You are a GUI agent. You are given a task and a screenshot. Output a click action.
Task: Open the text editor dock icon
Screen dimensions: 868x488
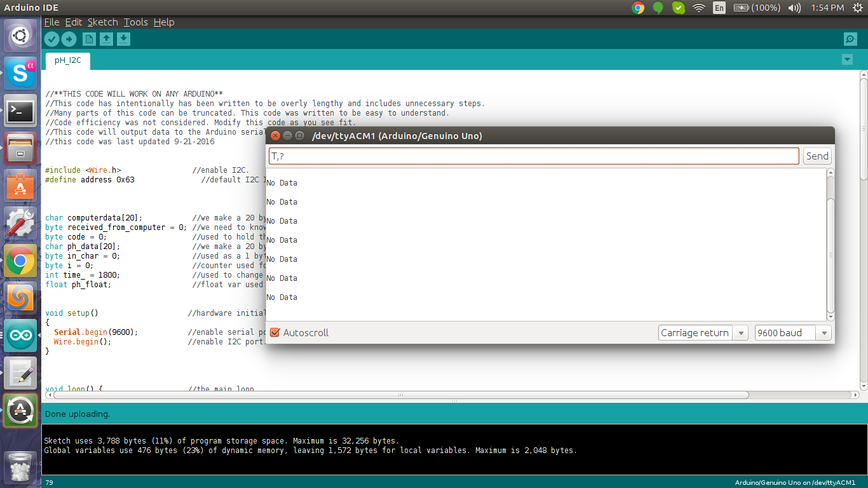click(20, 373)
